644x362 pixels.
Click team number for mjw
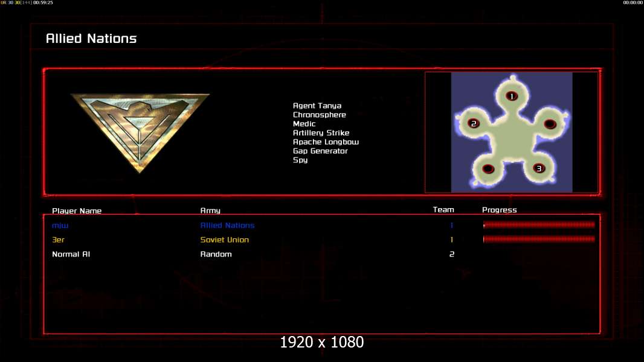coord(451,226)
